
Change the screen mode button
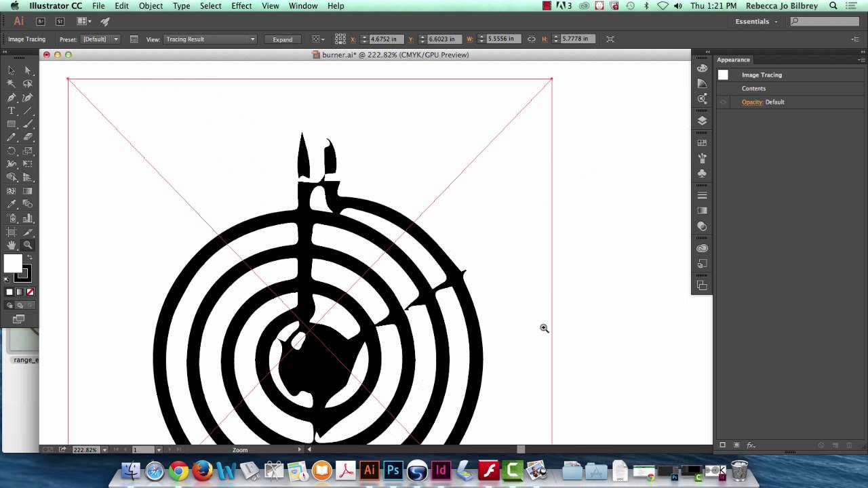18,319
